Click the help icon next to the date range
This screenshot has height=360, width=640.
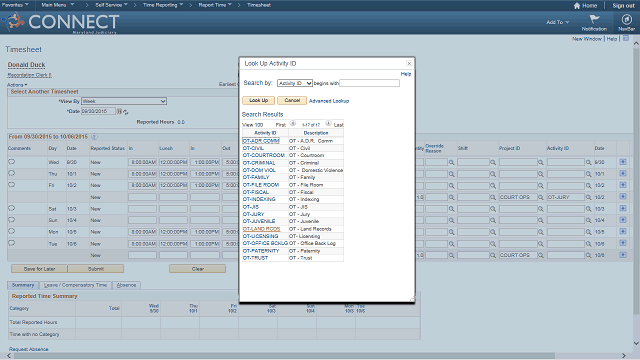click(94, 137)
